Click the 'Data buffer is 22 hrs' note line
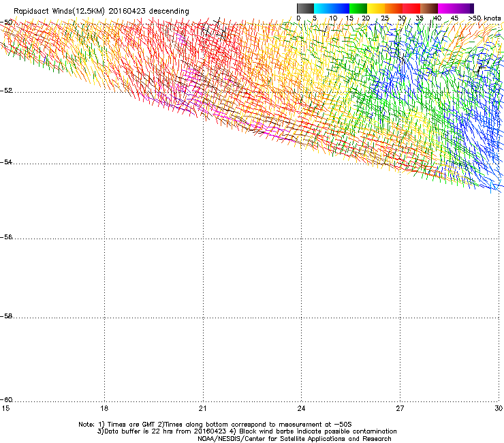This screenshot has width=504, height=443. coord(247,431)
